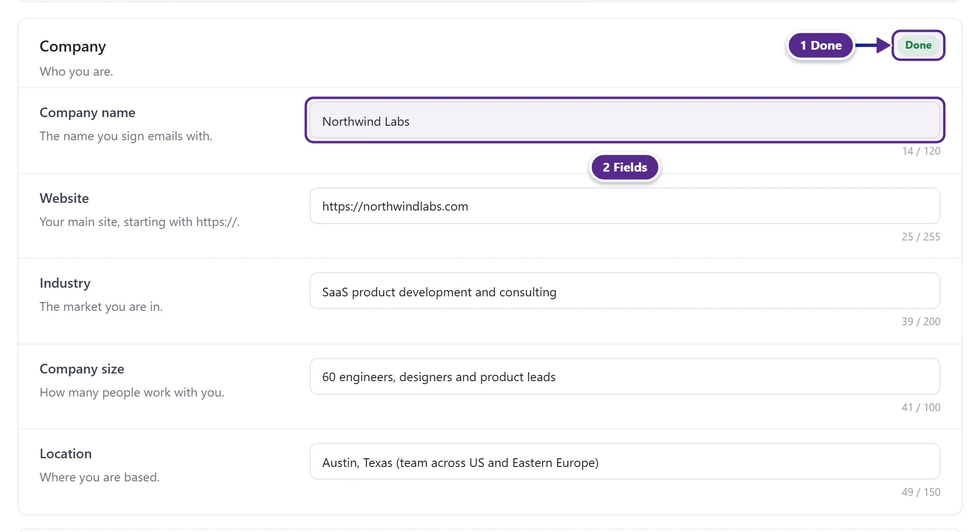Click the '39 / 200' character counter

point(921,322)
